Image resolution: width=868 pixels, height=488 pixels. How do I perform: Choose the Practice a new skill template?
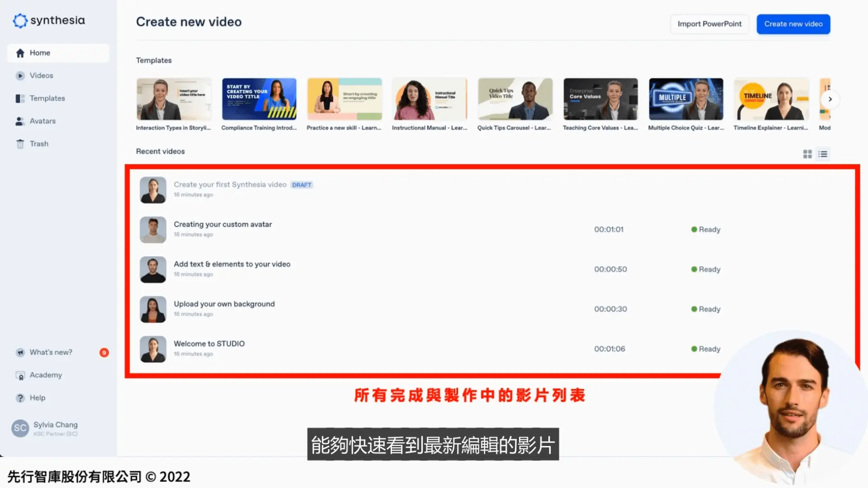344,99
